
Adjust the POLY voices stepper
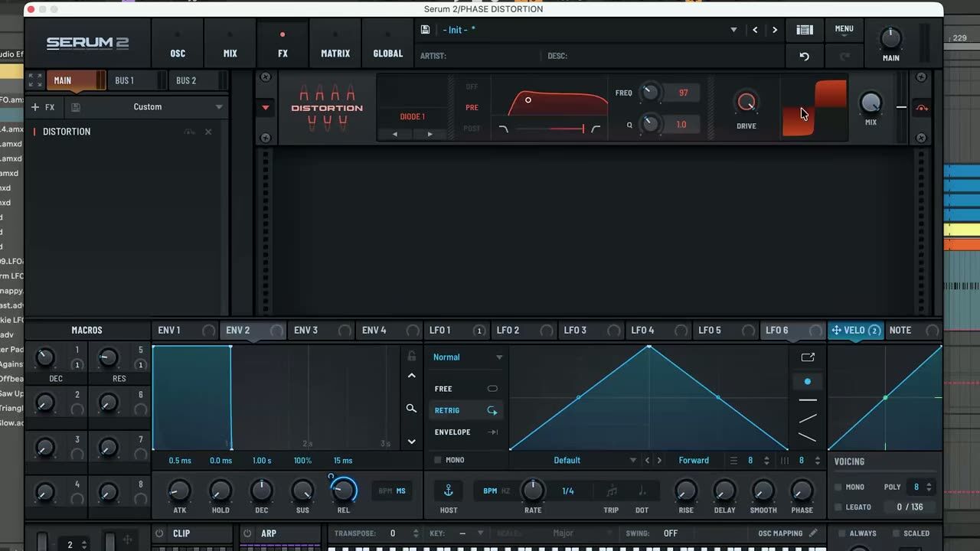pos(929,487)
